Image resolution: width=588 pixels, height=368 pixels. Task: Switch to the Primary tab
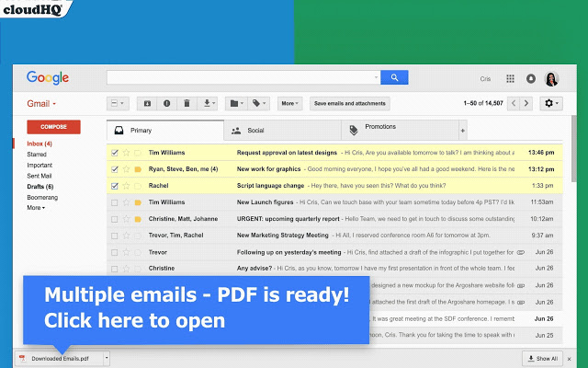tap(165, 131)
